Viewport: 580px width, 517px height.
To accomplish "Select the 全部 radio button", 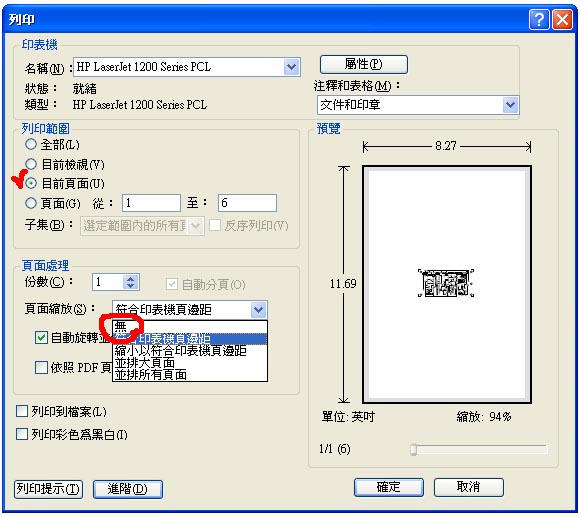I will (31, 144).
